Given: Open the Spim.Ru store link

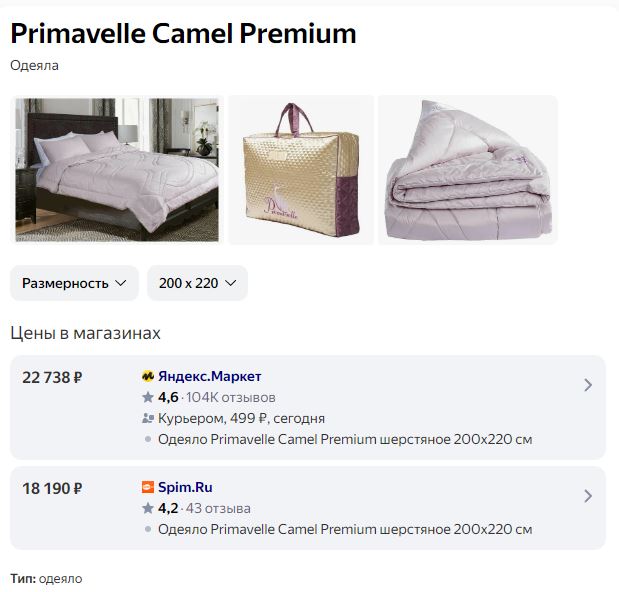Looking at the screenshot, I should point(185,488).
